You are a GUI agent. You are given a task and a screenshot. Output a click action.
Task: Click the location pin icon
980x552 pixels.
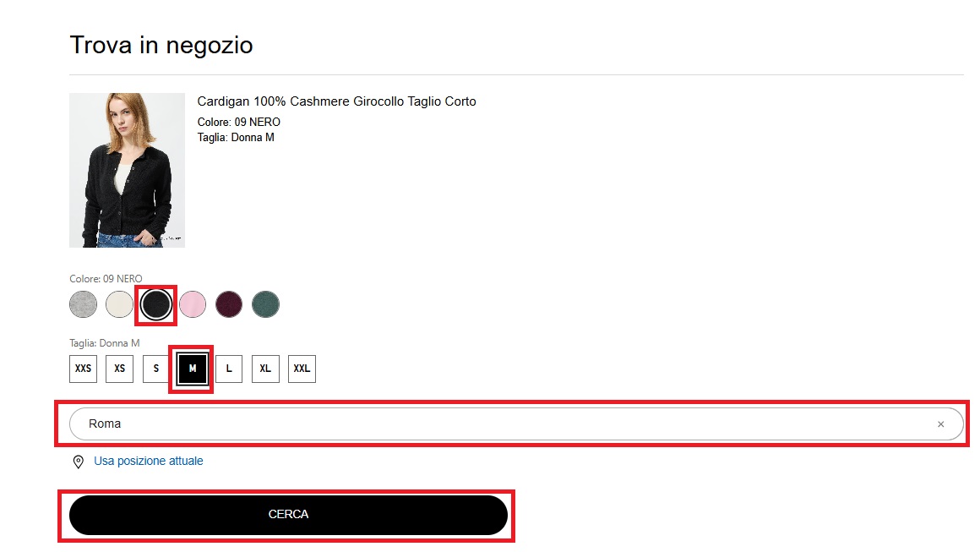[x=79, y=462]
